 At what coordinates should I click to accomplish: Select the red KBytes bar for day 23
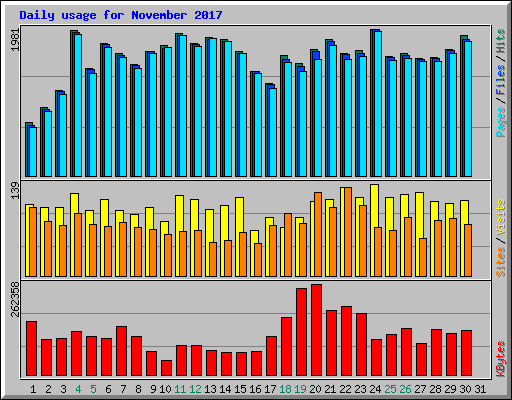361,345
